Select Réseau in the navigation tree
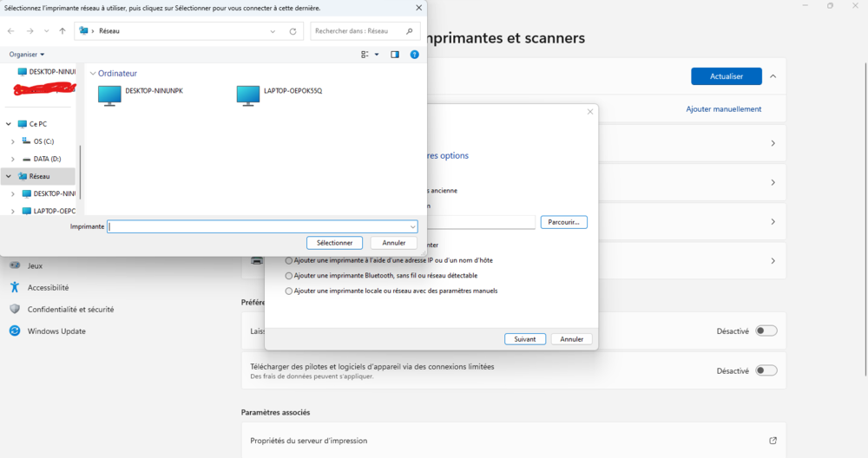This screenshot has height=458, width=868. pyautogui.click(x=39, y=176)
